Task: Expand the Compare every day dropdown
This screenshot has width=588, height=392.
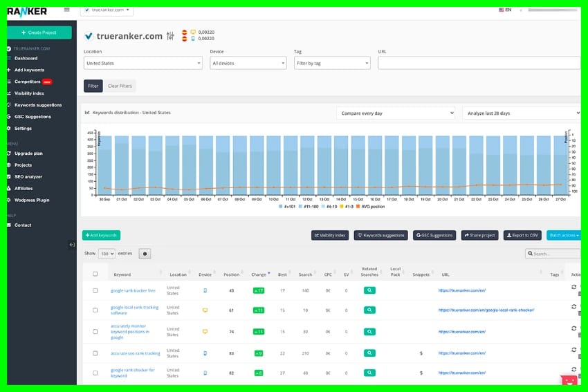Action: pyautogui.click(x=396, y=113)
